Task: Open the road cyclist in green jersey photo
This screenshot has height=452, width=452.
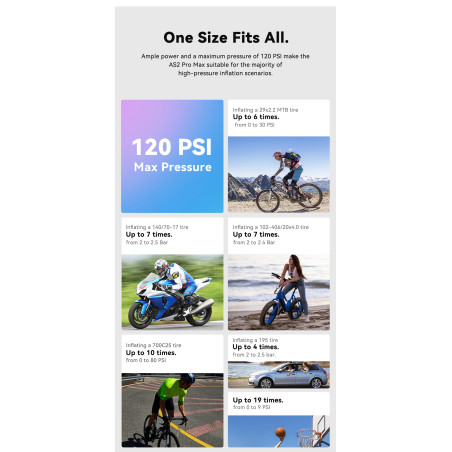Action: click(x=172, y=410)
